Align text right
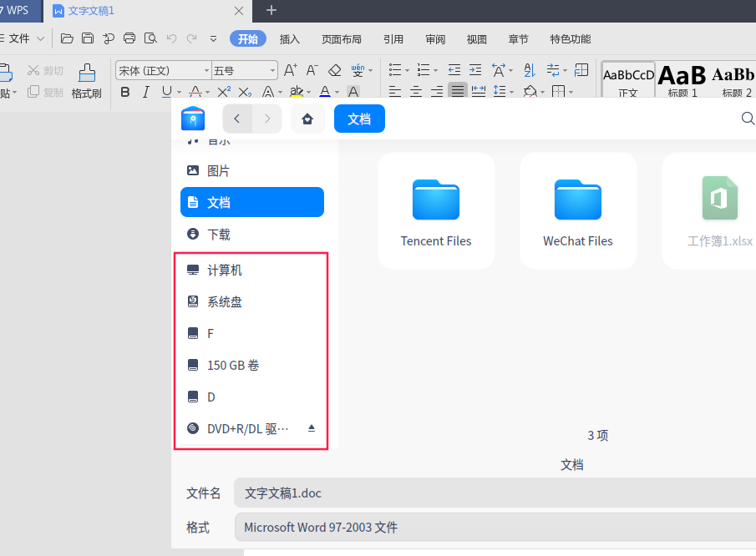Image resolution: width=756 pixels, height=556 pixels. tap(437, 92)
